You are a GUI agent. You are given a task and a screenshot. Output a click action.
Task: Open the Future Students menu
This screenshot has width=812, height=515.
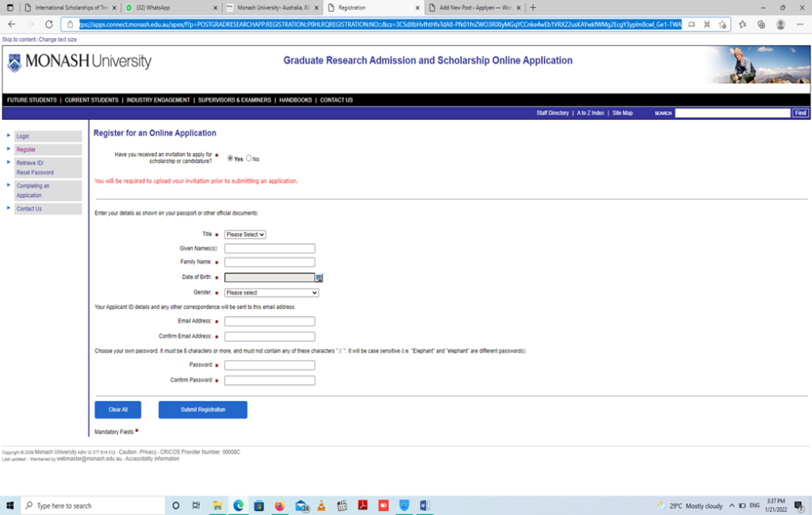32,101
